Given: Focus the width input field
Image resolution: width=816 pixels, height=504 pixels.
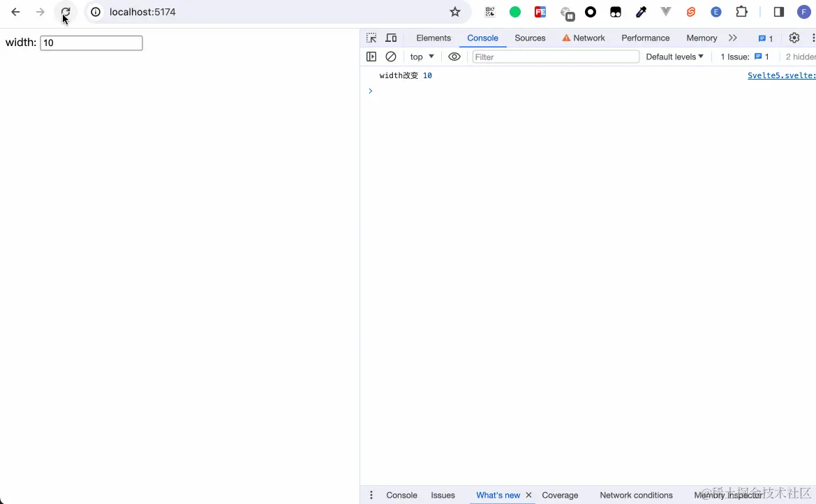Looking at the screenshot, I should 91,43.
